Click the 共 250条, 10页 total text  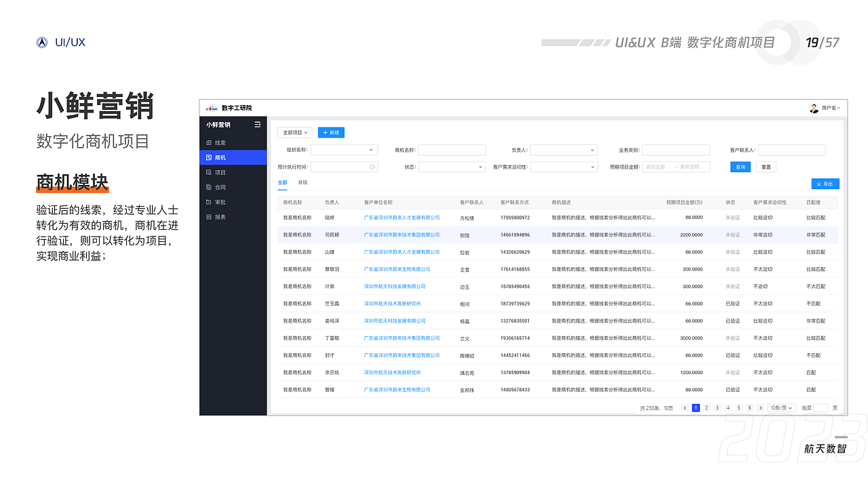pos(657,408)
